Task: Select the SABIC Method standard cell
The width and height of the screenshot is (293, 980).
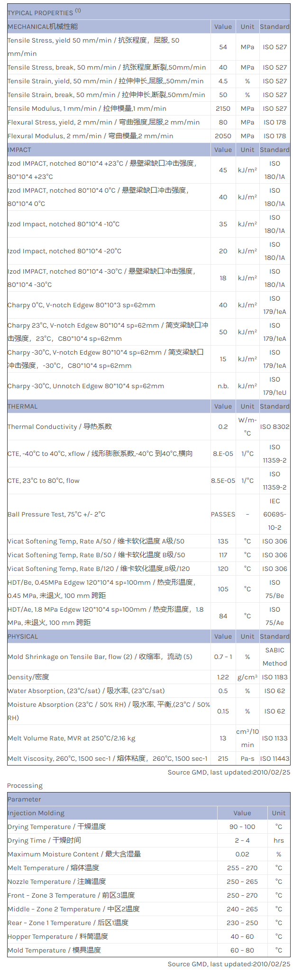Action: [x=275, y=657]
